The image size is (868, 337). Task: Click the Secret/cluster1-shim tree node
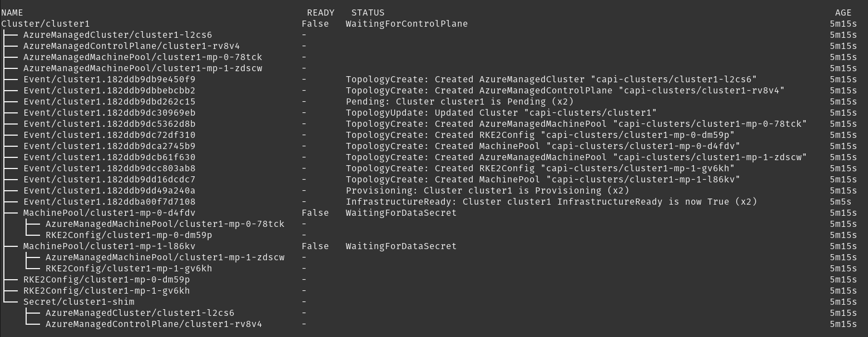click(78, 302)
